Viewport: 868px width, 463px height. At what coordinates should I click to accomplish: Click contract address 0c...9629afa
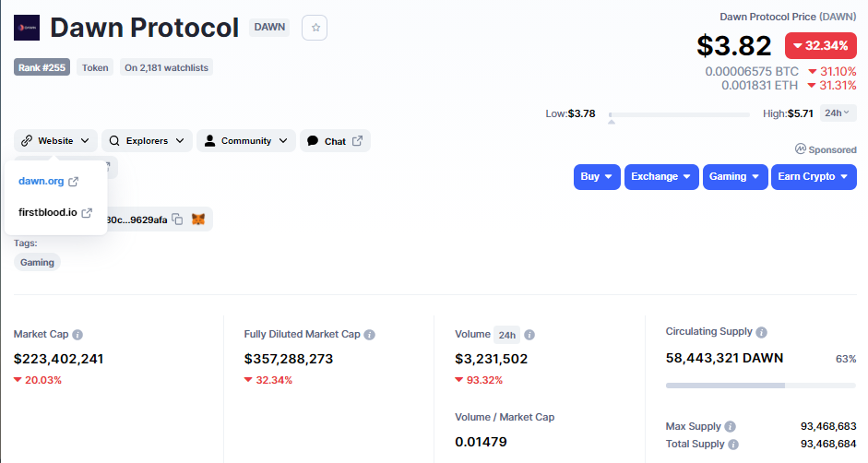tap(137, 220)
